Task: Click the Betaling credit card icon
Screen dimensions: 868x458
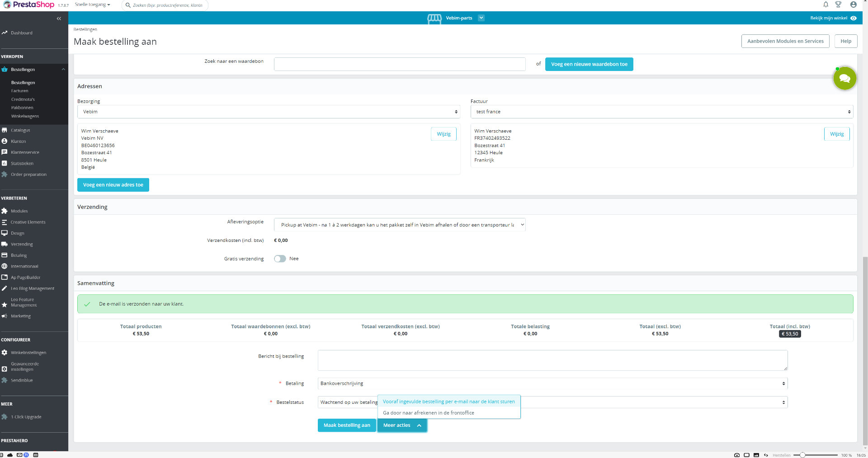Action: click(x=5, y=255)
